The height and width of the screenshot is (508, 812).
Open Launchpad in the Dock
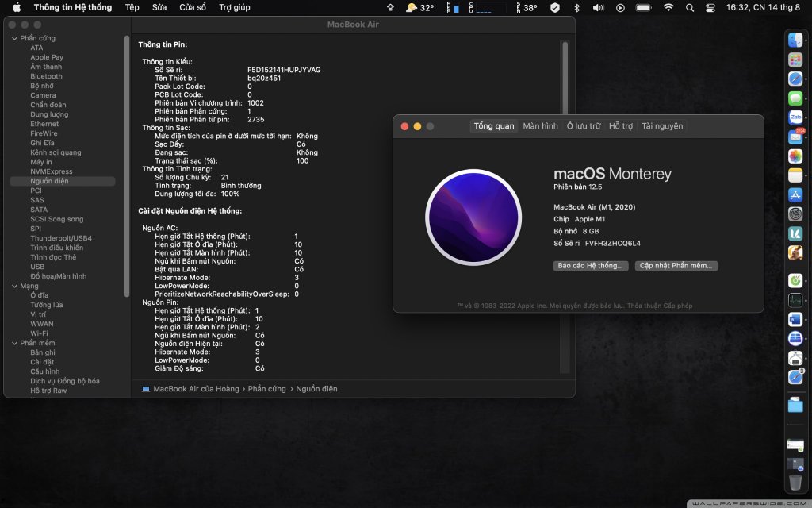point(795,59)
